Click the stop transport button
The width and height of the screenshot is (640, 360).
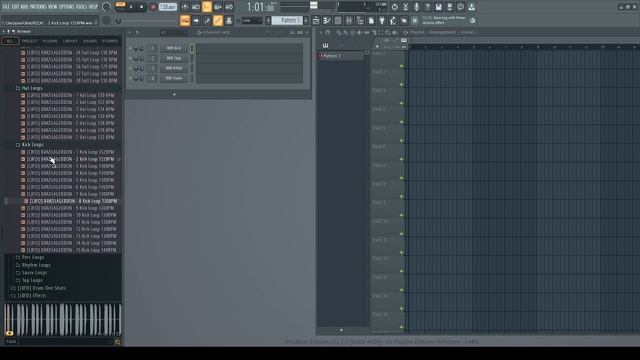[141, 7]
